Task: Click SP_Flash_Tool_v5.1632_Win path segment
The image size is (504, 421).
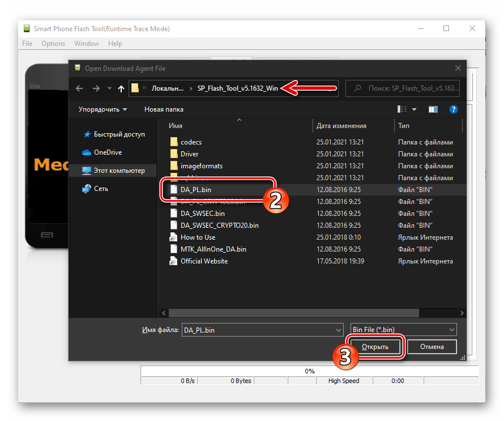Action: coord(237,88)
